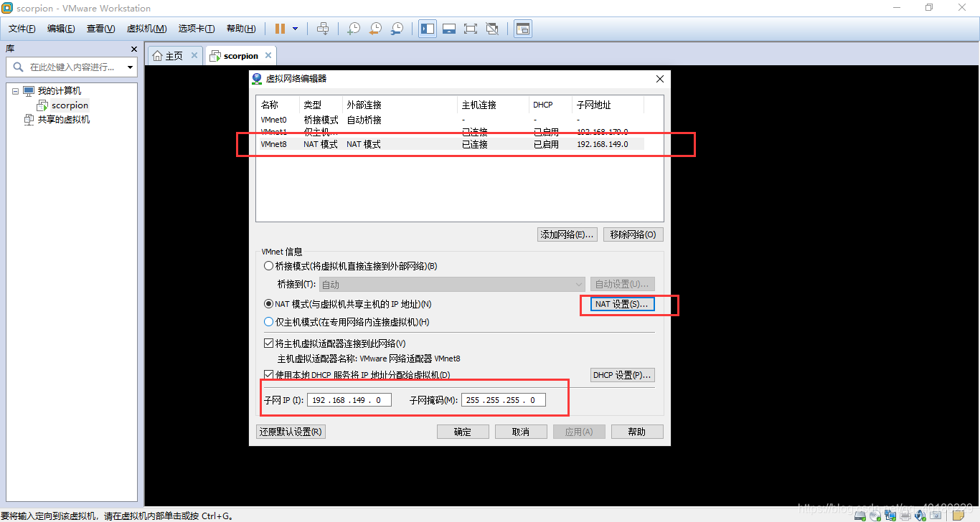
Task: Click the scorpion VM tab icon
Action: click(215, 56)
